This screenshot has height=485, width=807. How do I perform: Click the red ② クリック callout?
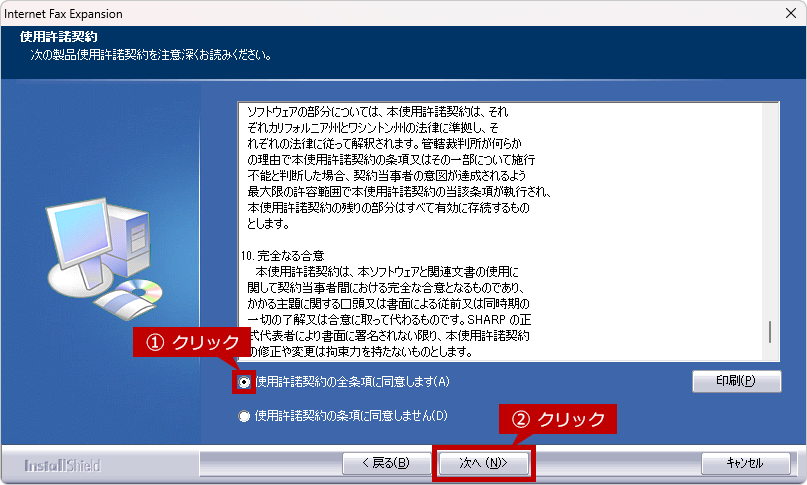[557, 419]
